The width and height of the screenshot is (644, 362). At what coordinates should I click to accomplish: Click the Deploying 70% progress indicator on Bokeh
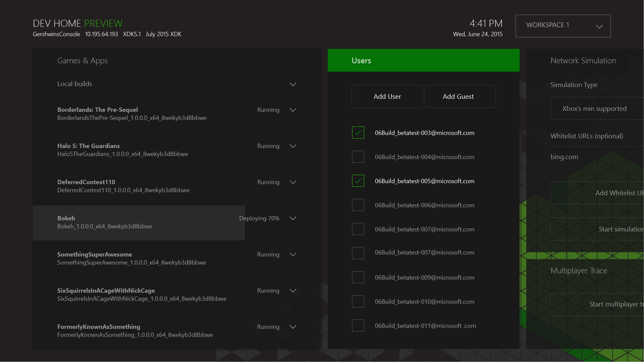coord(259,218)
